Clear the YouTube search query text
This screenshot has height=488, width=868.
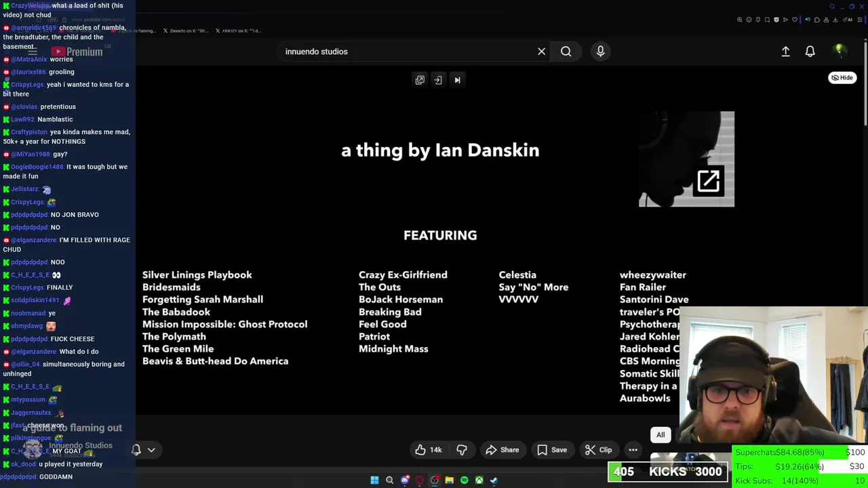541,52
